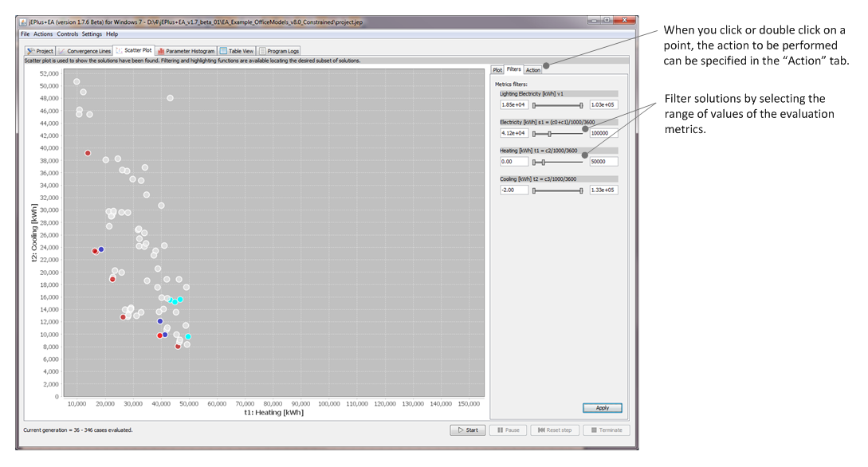This screenshot has width=868, height=467.
Task: Click the Cooling t2 slider's lower handle
Action: click(x=534, y=191)
